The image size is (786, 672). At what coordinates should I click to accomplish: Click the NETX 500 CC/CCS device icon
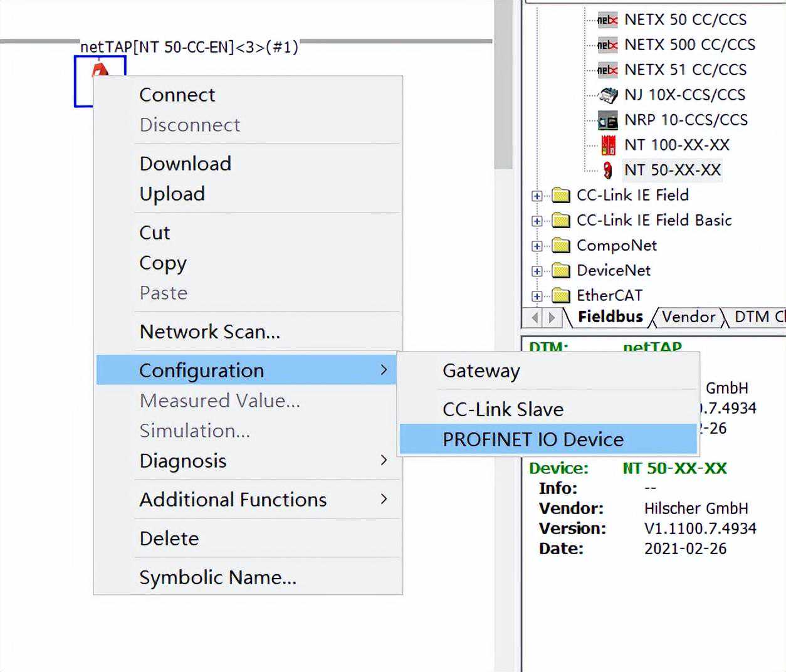coord(607,45)
